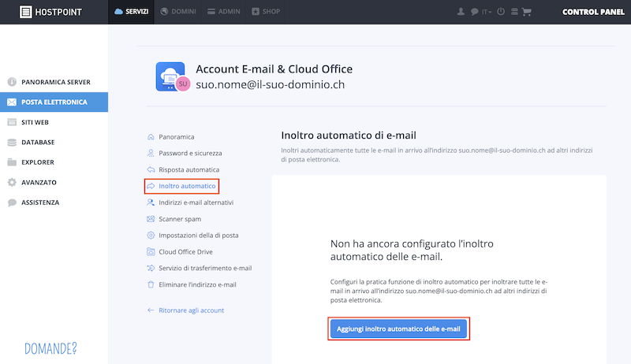Open the chat bubble icon in header
This screenshot has height=364, width=631.
click(475, 12)
